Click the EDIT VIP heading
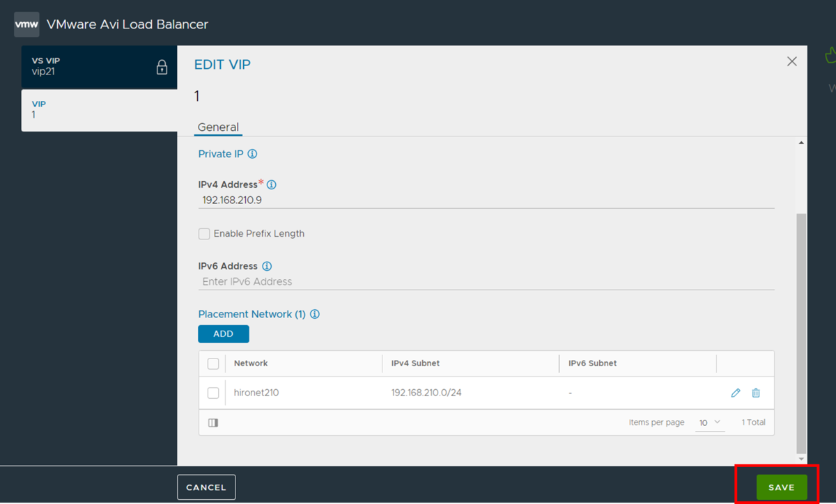This screenshot has height=504, width=836. coord(222,65)
